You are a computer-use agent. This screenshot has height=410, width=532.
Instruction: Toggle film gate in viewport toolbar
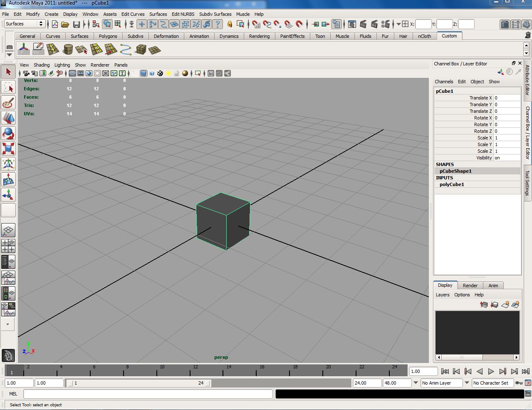[81, 73]
